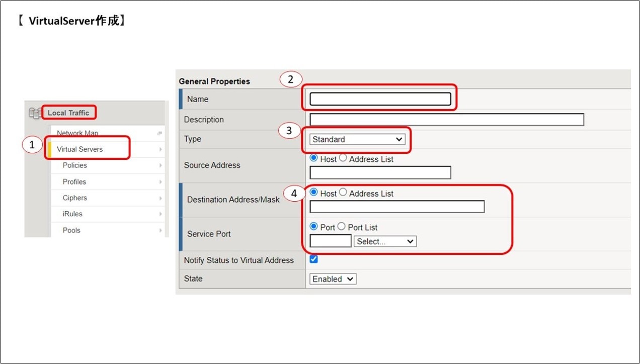Expand the arrow beside Profiles
Screen dimensions: 640x364
pyautogui.click(x=161, y=182)
